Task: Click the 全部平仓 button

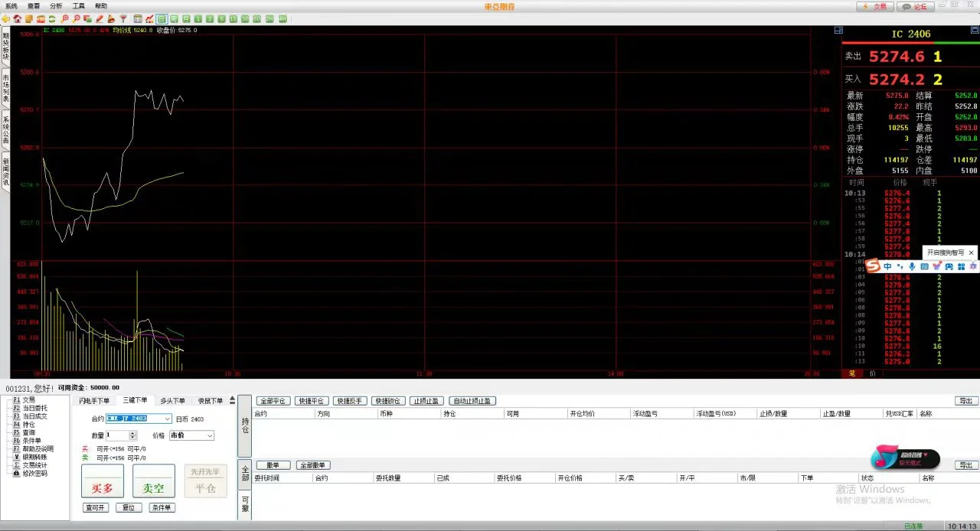Action: pyautogui.click(x=273, y=401)
